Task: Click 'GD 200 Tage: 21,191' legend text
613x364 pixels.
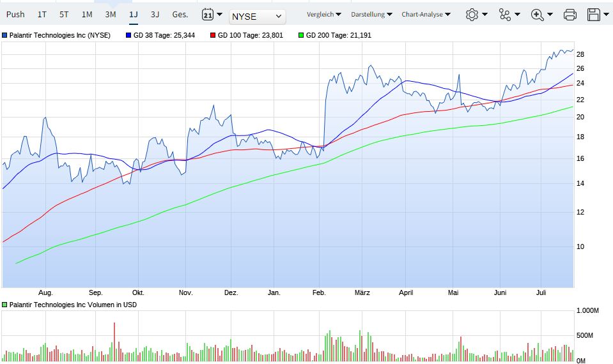Action: pyautogui.click(x=339, y=35)
